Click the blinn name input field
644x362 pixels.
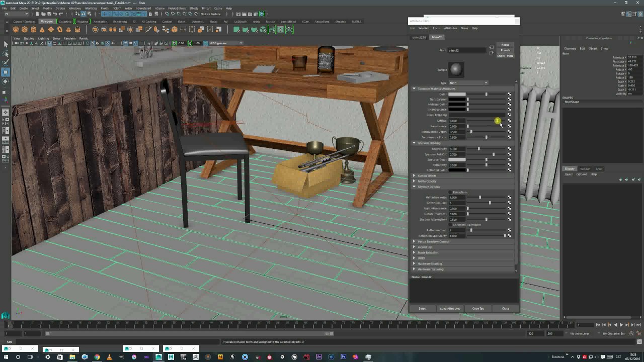467,50
